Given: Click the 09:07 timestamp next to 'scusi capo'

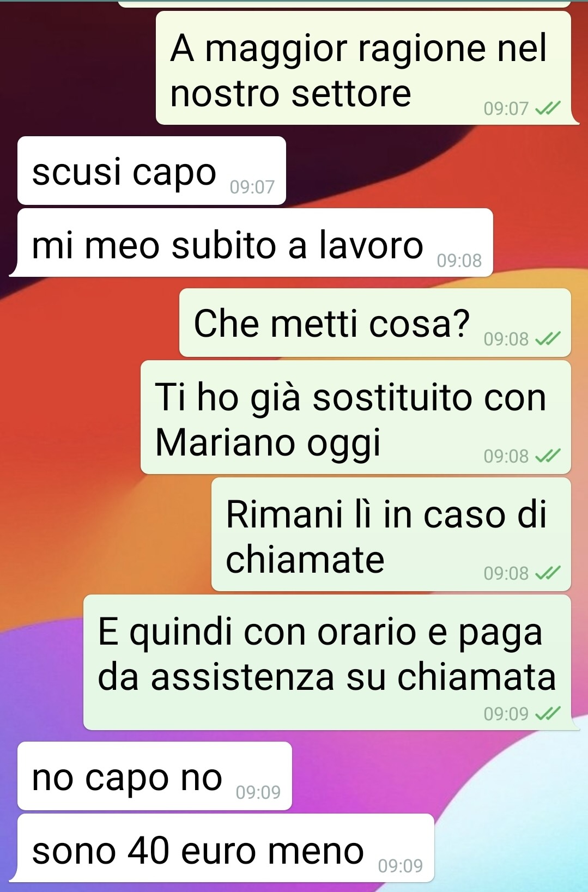Looking at the screenshot, I should 252,187.
